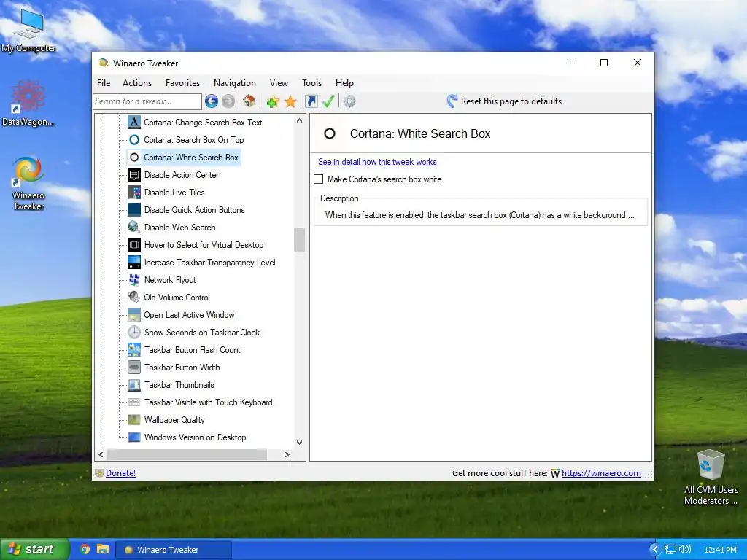Visit the https://winaero.com link
Viewport: 747px width, 560px height.
coord(601,472)
